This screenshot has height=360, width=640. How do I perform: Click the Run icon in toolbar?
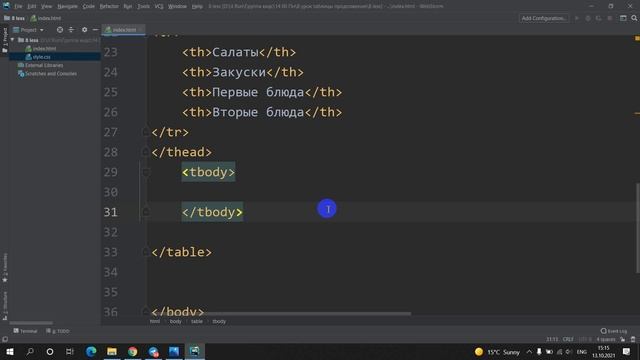pyautogui.click(x=577, y=18)
